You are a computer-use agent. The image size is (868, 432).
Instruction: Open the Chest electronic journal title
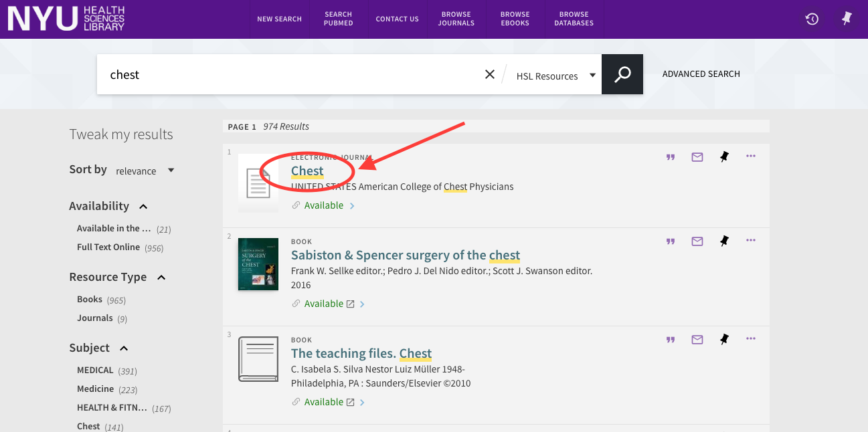(307, 171)
